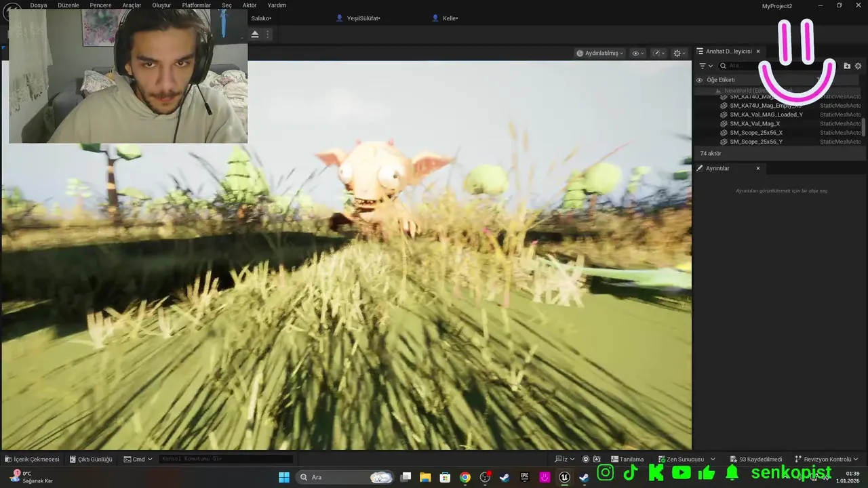Open the Düzenle menu

pos(68,5)
